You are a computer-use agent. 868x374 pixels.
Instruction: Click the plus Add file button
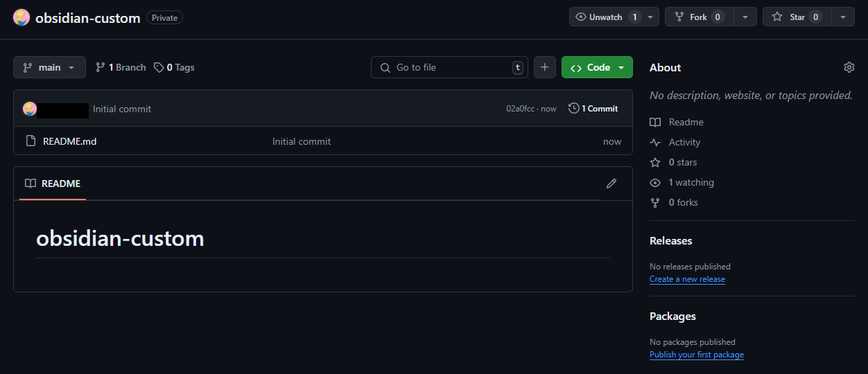point(545,67)
